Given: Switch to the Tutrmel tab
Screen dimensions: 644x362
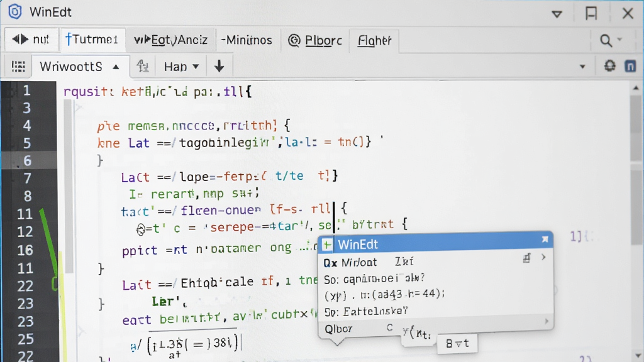Looking at the screenshot, I should [92, 40].
